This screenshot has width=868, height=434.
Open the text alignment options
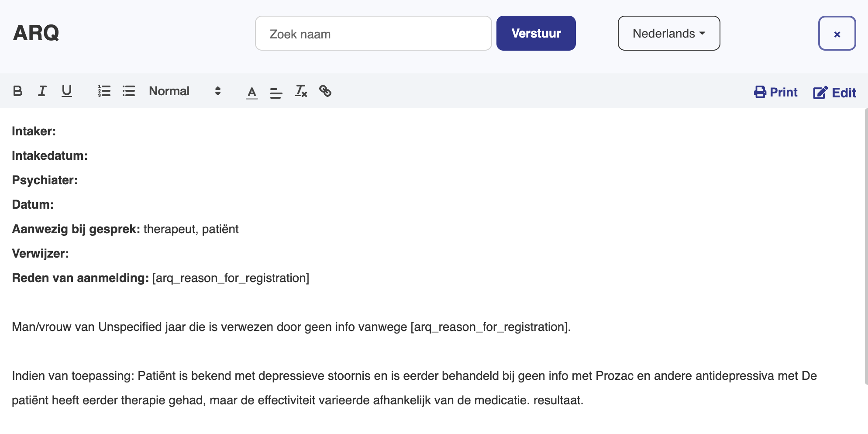click(x=276, y=92)
